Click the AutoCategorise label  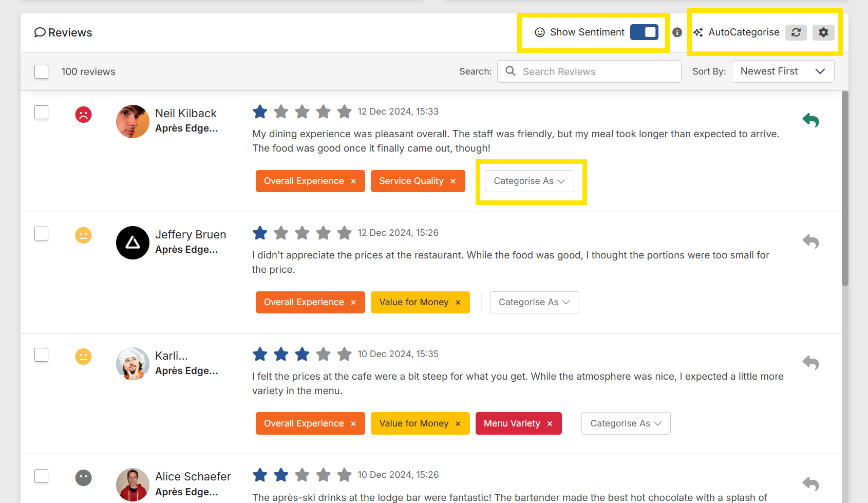pyautogui.click(x=743, y=32)
